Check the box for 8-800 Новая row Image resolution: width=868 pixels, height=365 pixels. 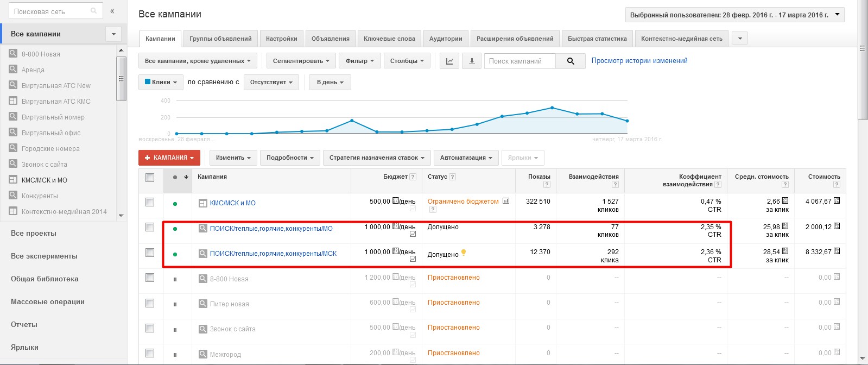tap(150, 278)
